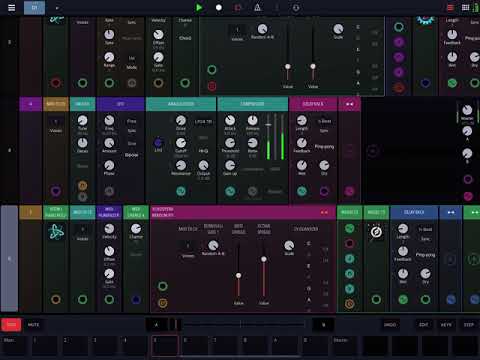Select pattern pad number 5
480x360 pixels.
click(165, 346)
